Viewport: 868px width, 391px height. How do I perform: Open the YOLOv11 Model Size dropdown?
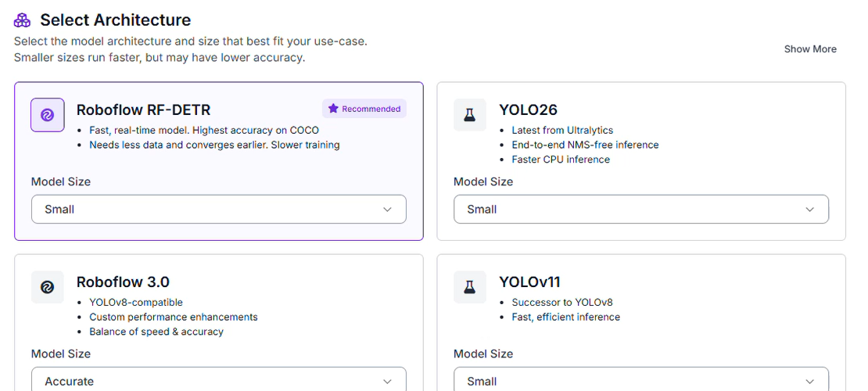[x=641, y=380]
